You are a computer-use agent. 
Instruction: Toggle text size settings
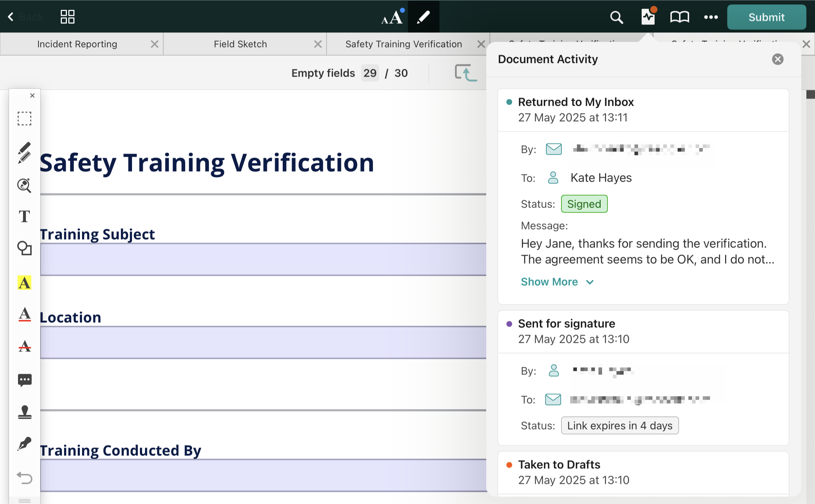click(392, 17)
